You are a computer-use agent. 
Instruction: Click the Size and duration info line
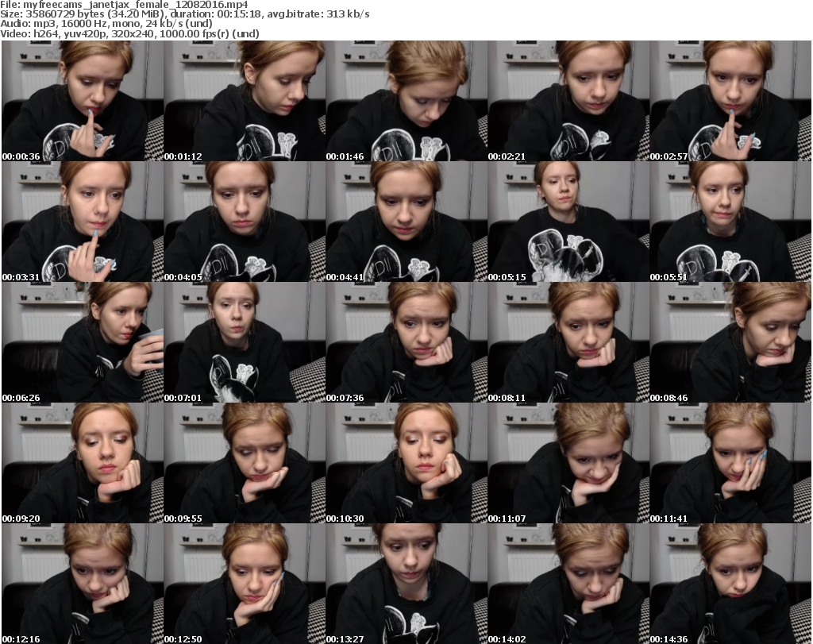[184, 14]
